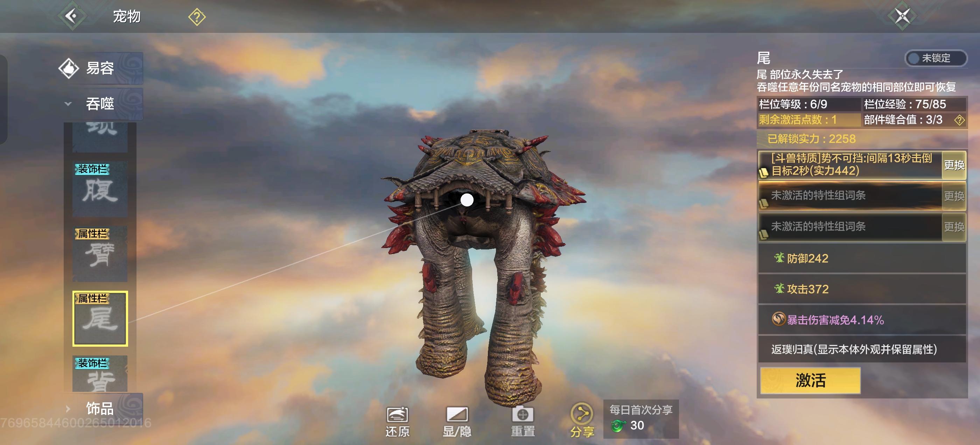This screenshot has height=445, width=980.
Task: Close the pet panel with X icon
Action: (902, 16)
